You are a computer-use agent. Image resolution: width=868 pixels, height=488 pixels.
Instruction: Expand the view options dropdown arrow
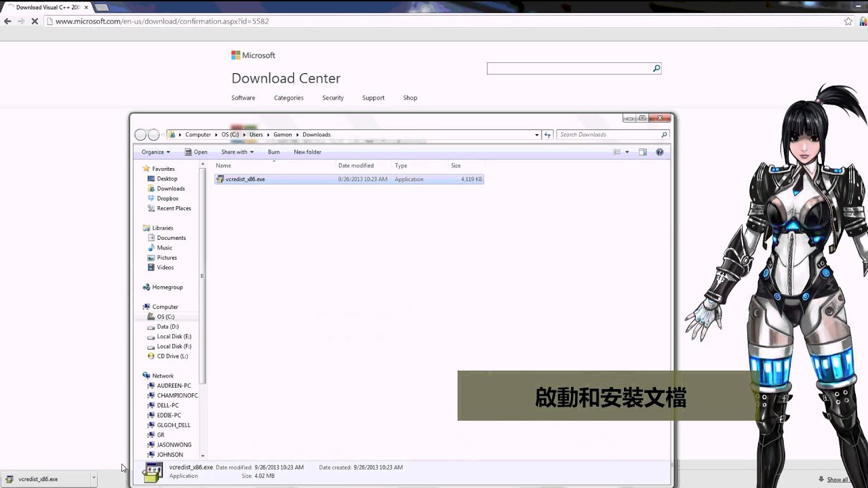pos(627,152)
